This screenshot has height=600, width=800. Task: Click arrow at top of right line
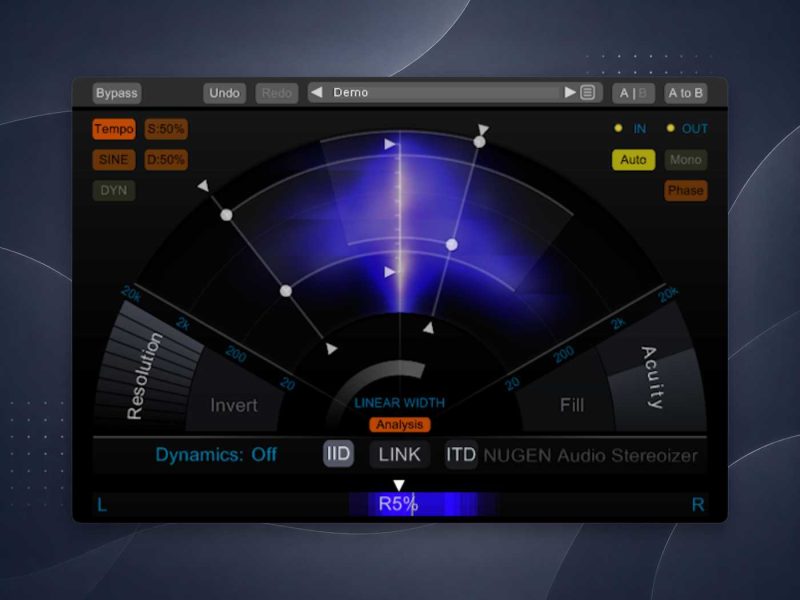[483, 129]
